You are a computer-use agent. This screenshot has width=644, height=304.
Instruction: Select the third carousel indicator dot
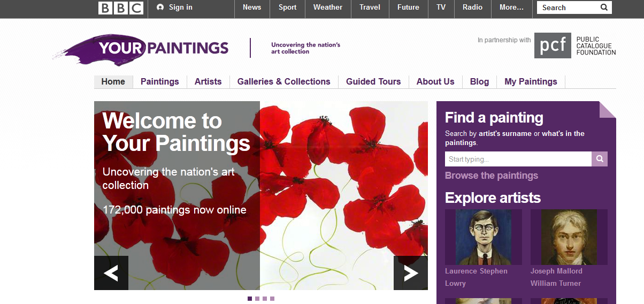tap(265, 299)
